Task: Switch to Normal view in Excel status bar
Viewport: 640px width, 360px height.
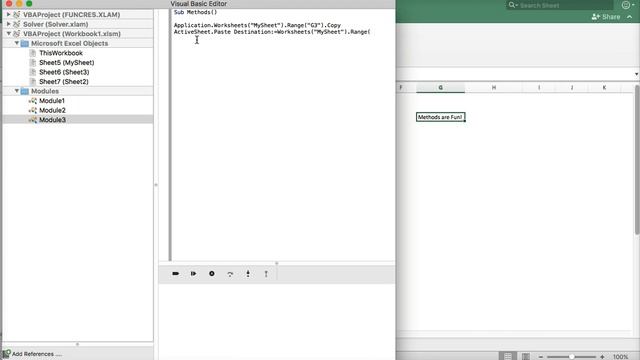Action: 508,356
